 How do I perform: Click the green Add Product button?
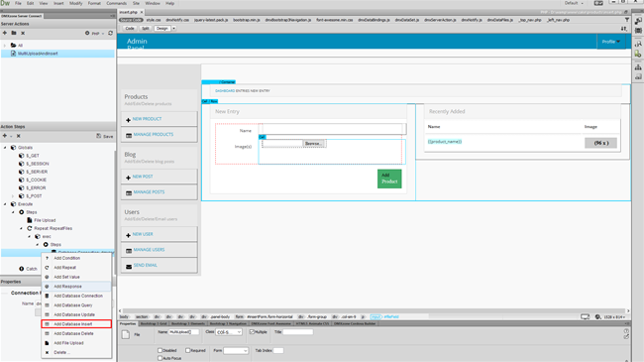click(x=389, y=179)
